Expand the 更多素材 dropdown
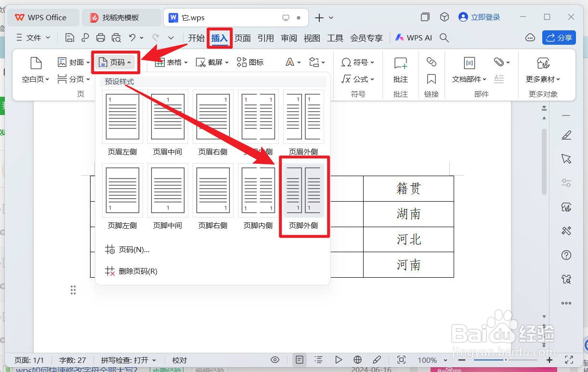This screenshot has width=588, height=372. (543, 78)
